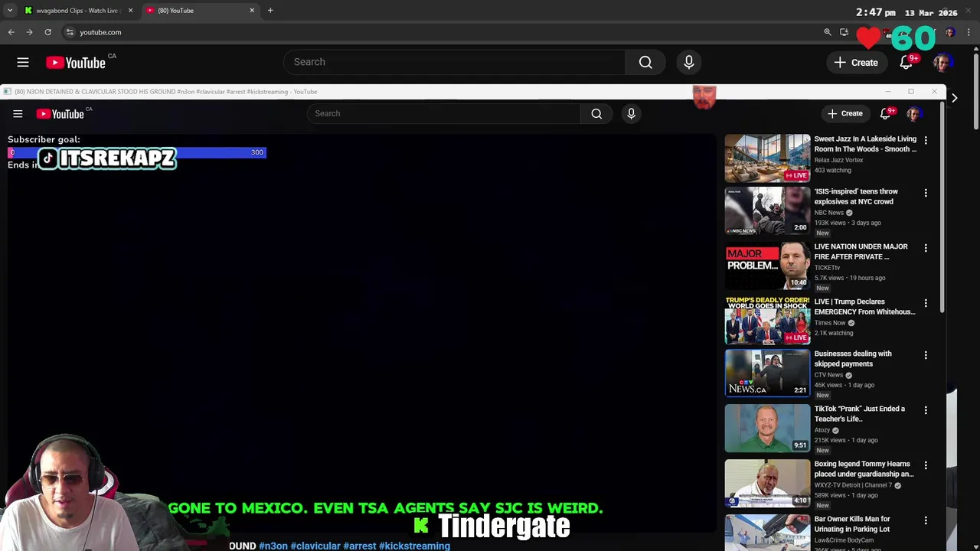Focus the outer YouTube search field
Image resolution: width=980 pixels, height=551 pixels.
coord(454,62)
